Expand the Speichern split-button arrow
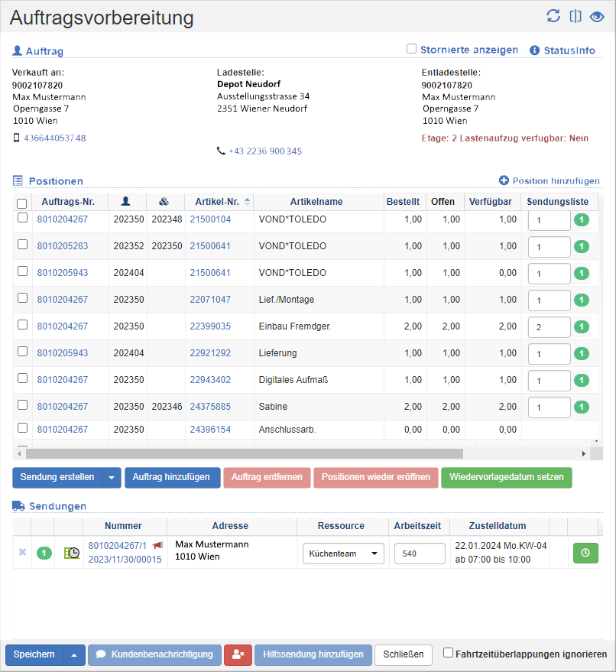Screen dimensions: 616x672 pyautogui.click(x=74, y=655)
